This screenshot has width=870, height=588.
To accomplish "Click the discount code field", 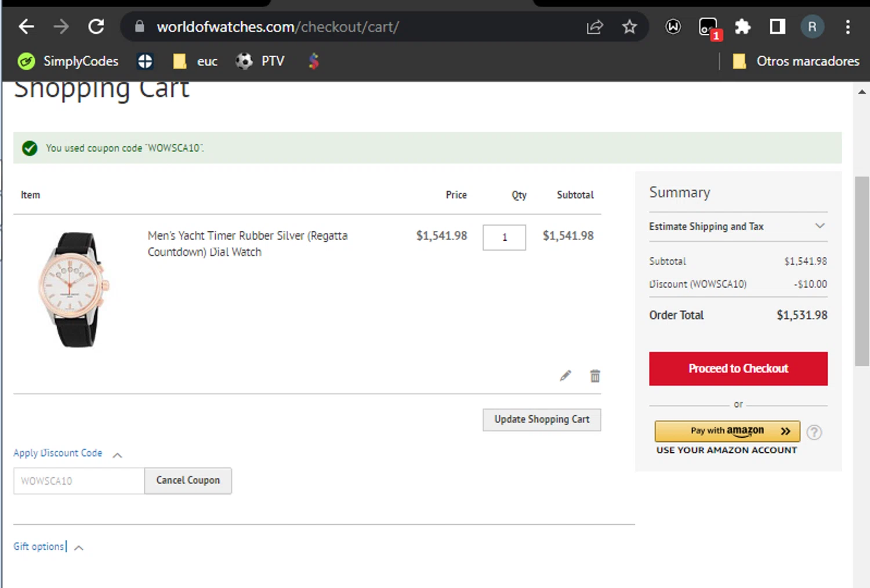I will pos(79,481).
